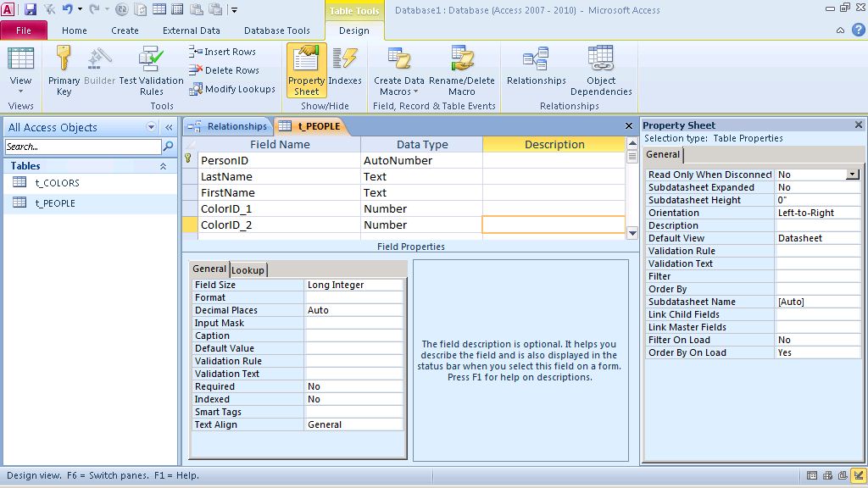The height and width of the screenshot is (488, 868).
Task: Toggle the Property Sheet pane button
Action: (x=306, y=70)
